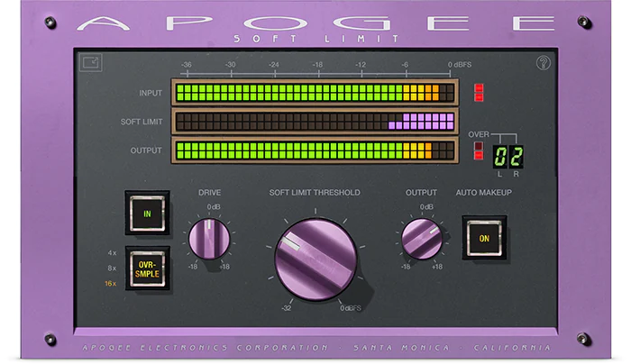
Task: Click the Drive knob
Action: coord(209,240)
